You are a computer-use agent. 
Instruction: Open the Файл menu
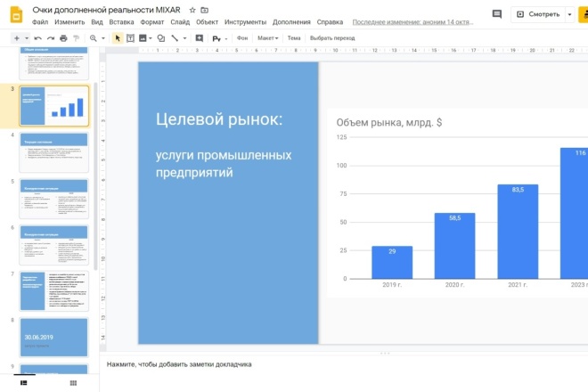pyautogui.click(x=40, y=22)
